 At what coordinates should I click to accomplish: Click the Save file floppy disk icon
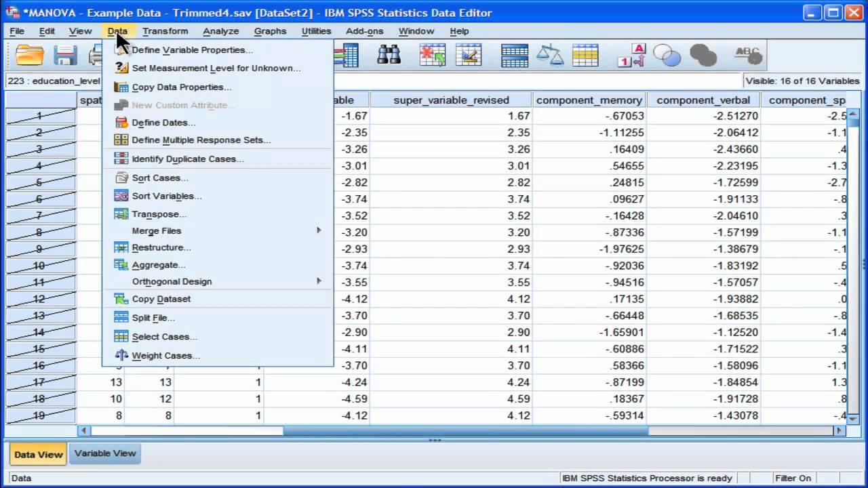point(66,56)
